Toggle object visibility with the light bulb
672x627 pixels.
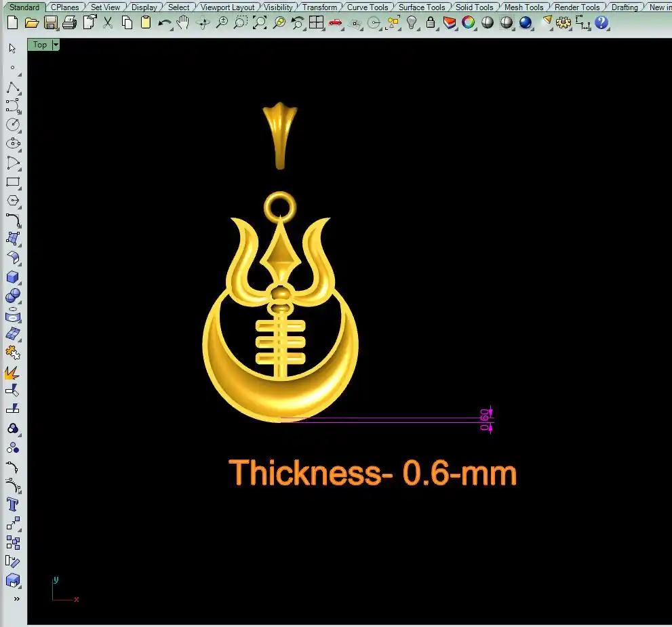pos(412,22)
